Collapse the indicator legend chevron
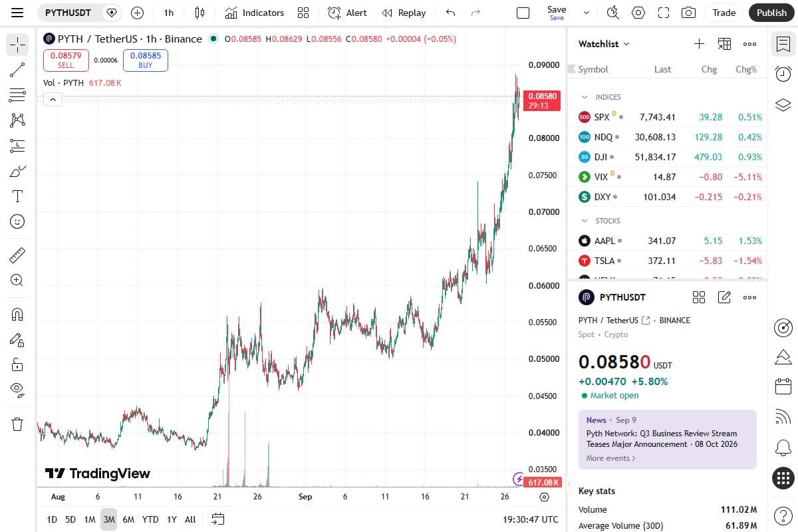The width and height of the screenshot is (798, 532). [x=53, y=99]
